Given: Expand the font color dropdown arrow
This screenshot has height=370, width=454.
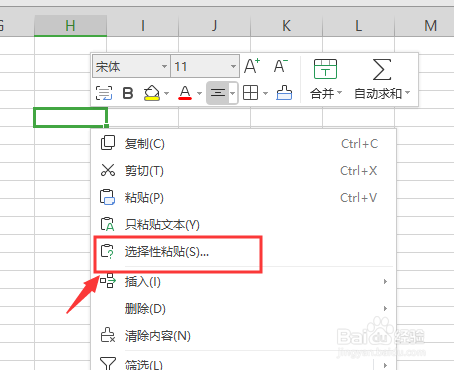Looking at the screenshot, I should (199, 93).
